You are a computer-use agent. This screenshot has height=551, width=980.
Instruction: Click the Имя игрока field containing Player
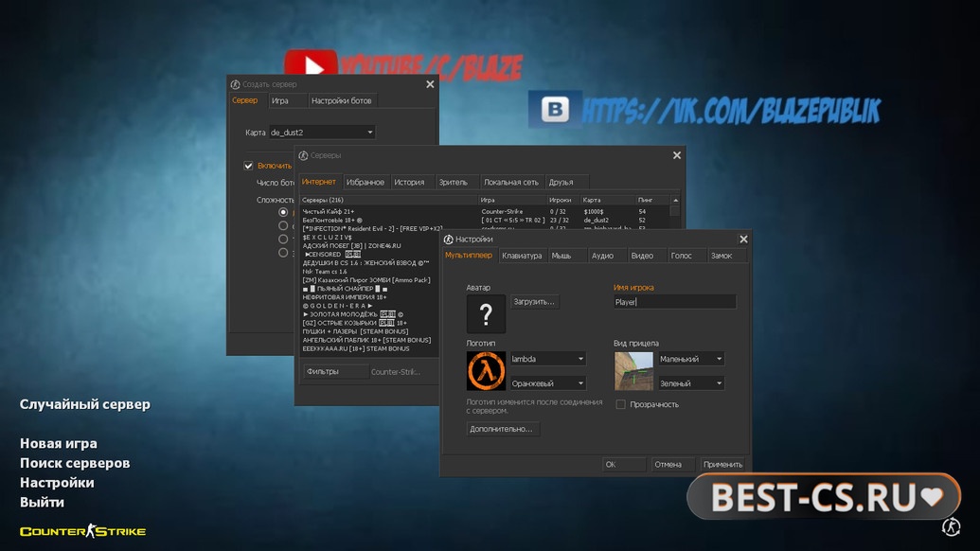click(674, 302)
